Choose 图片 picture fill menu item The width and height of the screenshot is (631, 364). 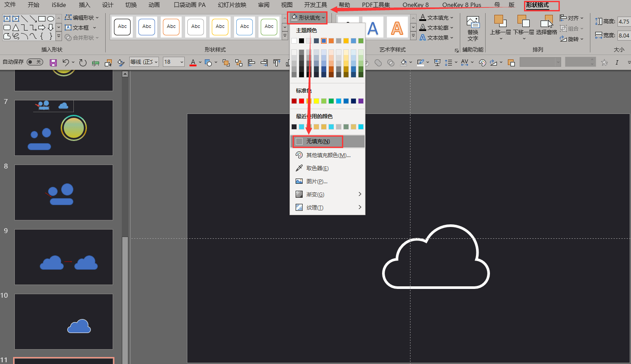tap(328, 181)
